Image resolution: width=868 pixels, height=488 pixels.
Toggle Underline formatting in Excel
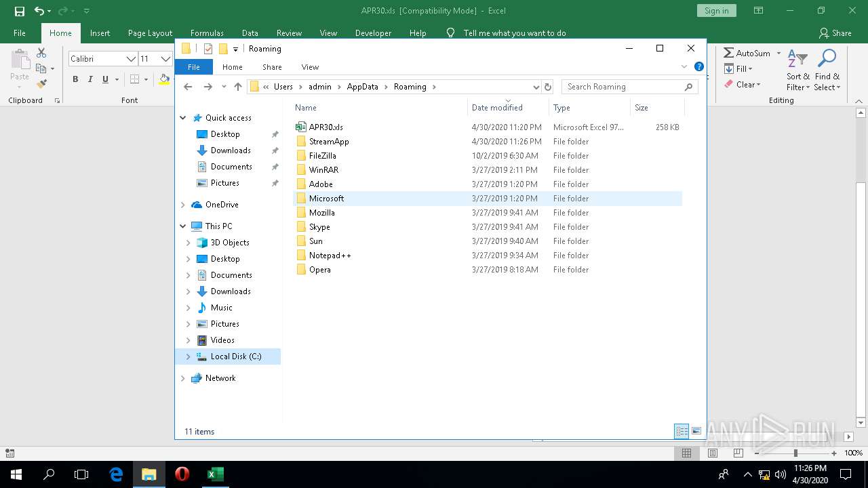105,79
